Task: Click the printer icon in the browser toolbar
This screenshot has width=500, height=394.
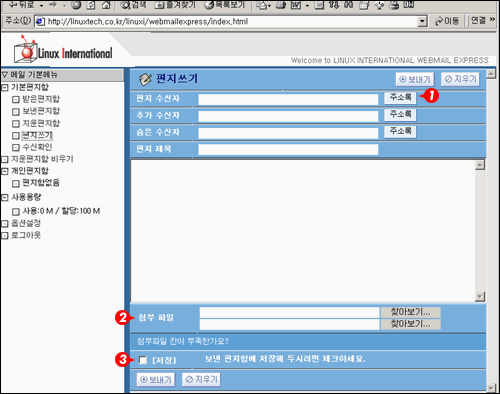Action: pyautogui.click(x=281, y=5)
